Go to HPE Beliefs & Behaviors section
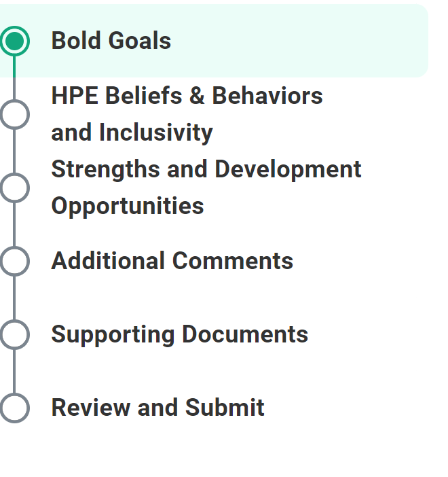The width and height of the screenshot is (448, 477). (x=187, y=96)
